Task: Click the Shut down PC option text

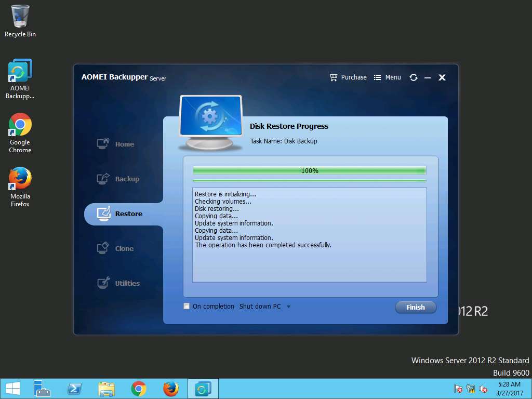Action: (260, 307)
